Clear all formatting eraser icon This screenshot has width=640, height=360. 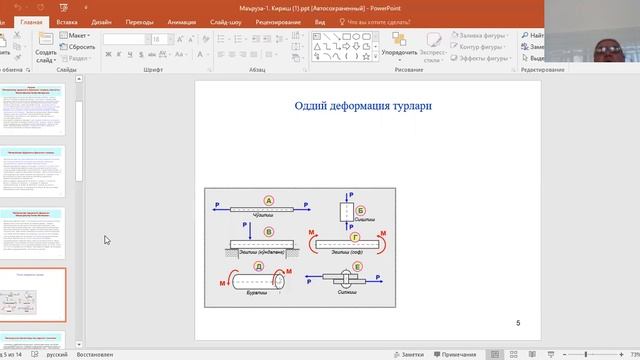206,39
